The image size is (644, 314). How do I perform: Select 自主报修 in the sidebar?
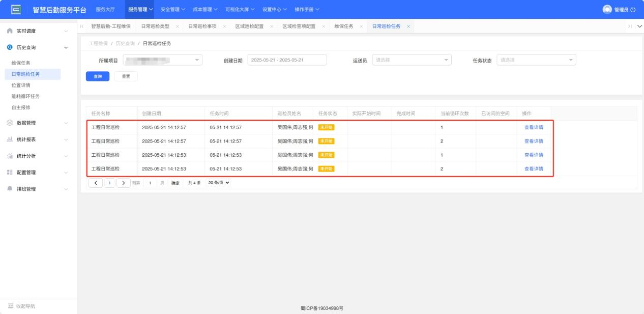tap(21, 107)
